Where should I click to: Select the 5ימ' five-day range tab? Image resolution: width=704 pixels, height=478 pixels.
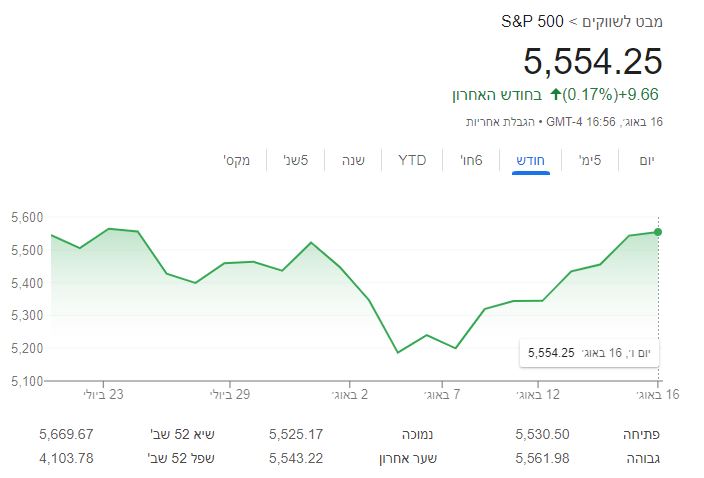[x=590, y=160]
